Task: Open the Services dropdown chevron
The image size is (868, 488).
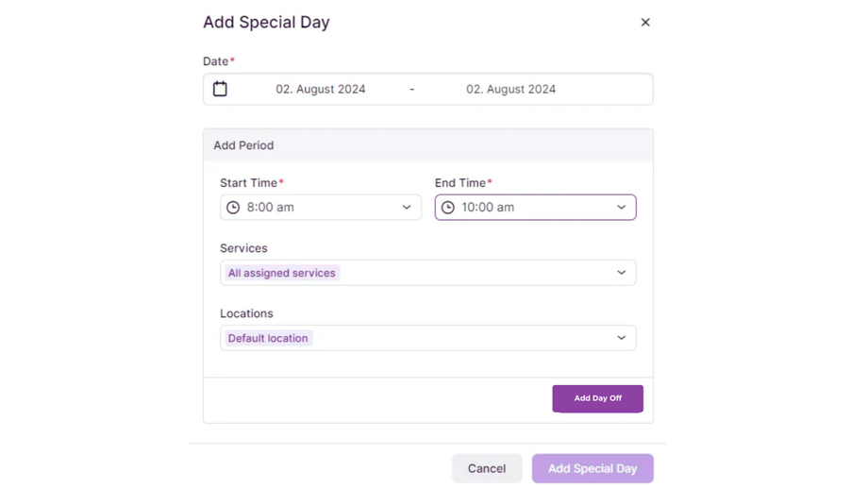Action: click(x=621, y=273)
